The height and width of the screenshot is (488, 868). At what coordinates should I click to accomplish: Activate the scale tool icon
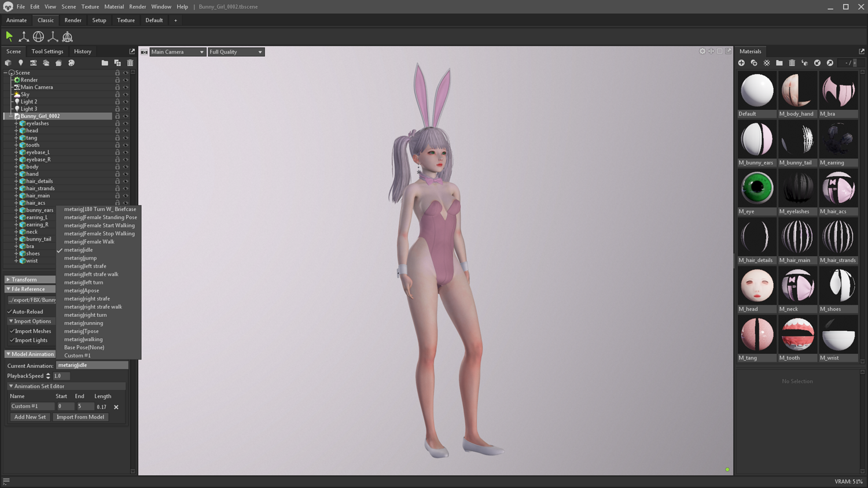(x=53, y=36)
